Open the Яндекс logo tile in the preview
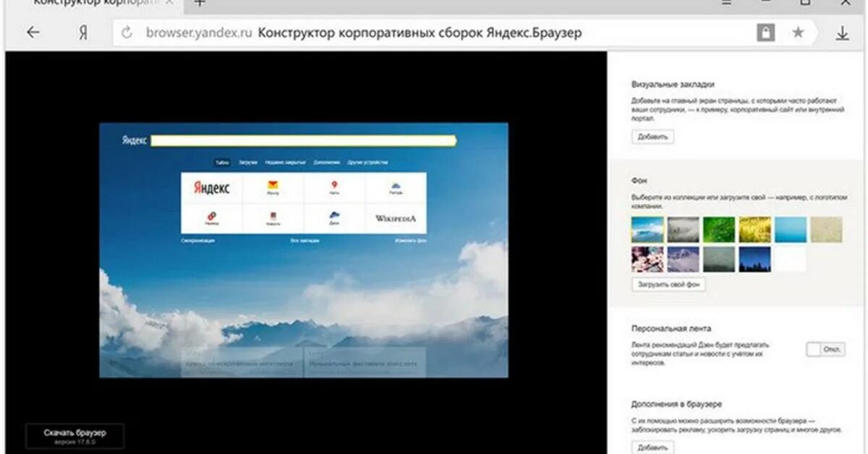This screenshot has height=454, width=868. tap(213, 188)
